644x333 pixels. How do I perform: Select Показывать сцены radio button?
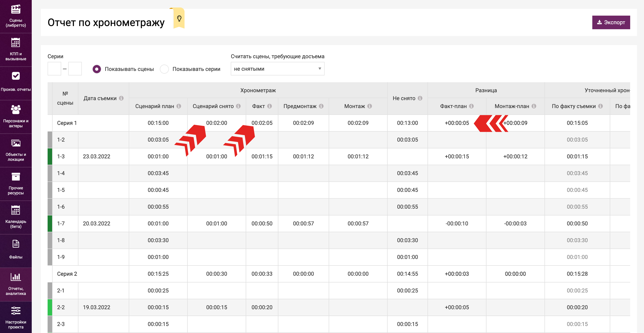point(97,69)
